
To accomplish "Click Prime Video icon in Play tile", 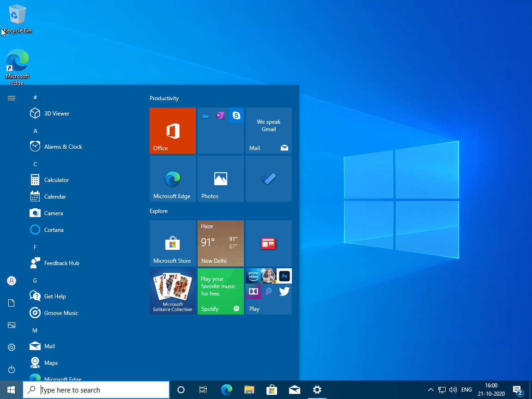I will coord(254,276).
